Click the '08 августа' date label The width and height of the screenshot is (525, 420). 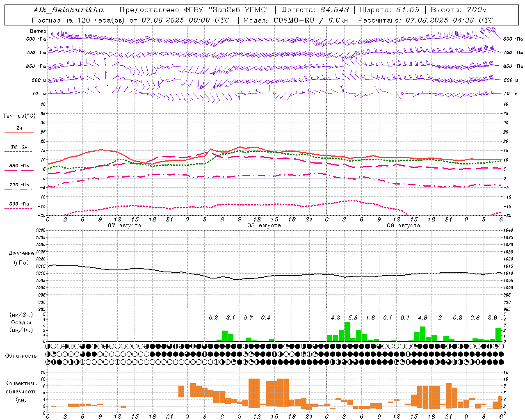[x=264, y=226]
